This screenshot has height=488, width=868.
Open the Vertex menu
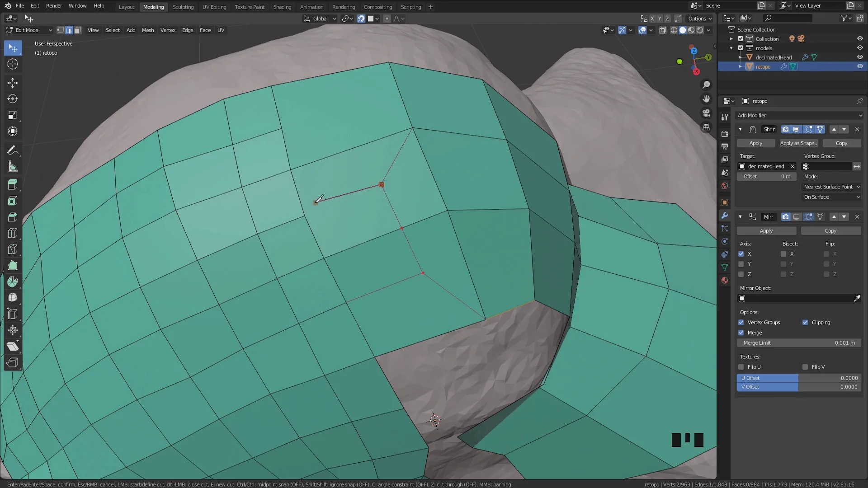tap(168, 30)
